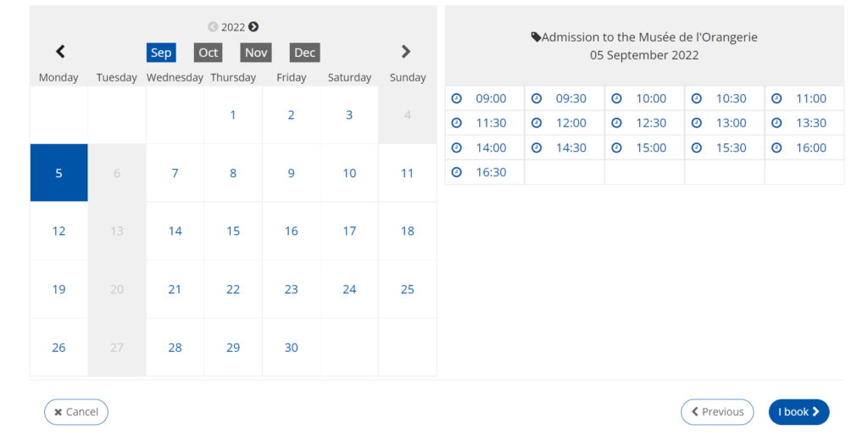The width and height of the screenshot is (868, 435).
Task: Click the clock icon beside 13:30
Action: (776, 123)
